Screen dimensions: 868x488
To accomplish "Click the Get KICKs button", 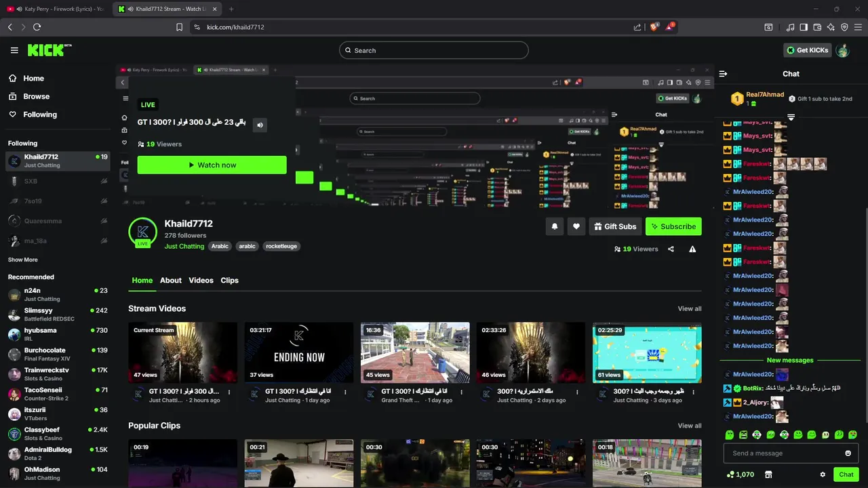I will (x=807, y=50).
